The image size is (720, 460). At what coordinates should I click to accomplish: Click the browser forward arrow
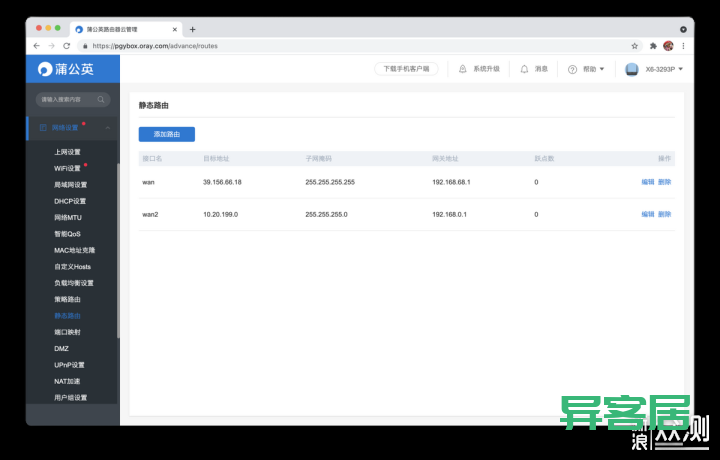pos(51,46)
